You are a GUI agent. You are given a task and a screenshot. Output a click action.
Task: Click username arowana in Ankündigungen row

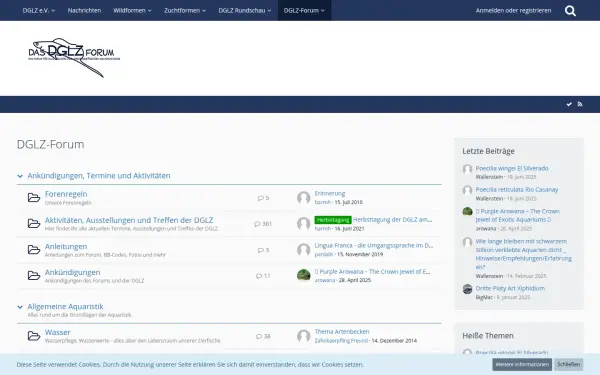[x=324, y=280]
